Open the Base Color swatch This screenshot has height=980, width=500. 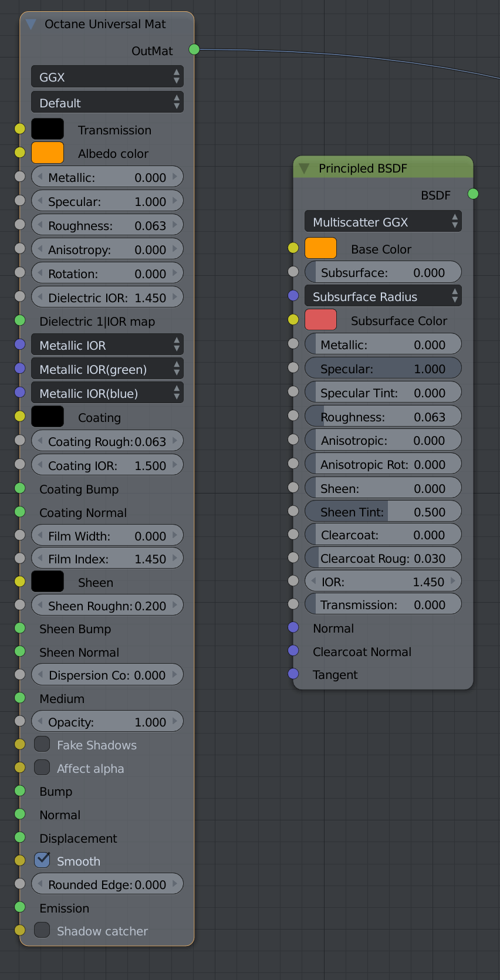320,248
